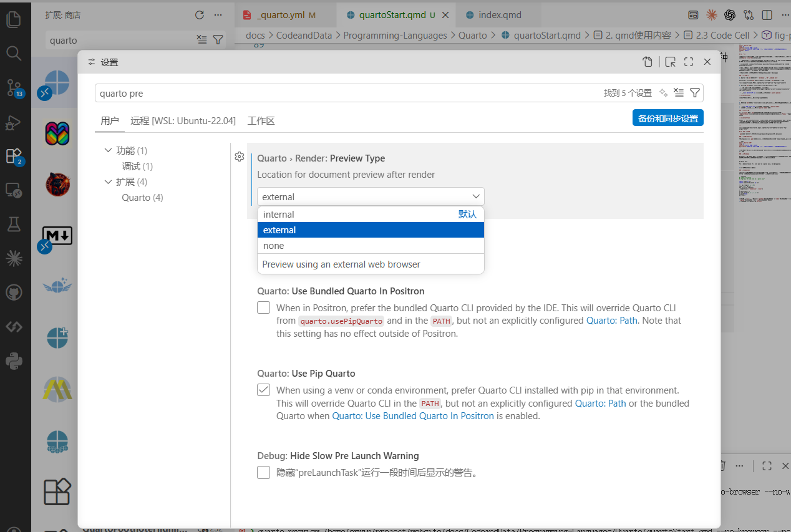Viewport: 791px width, 532px height.
Task: Switch to the 远程 [WSL: Ubuntu-22.04] settings tab
Action: click(x=183, y=120)
